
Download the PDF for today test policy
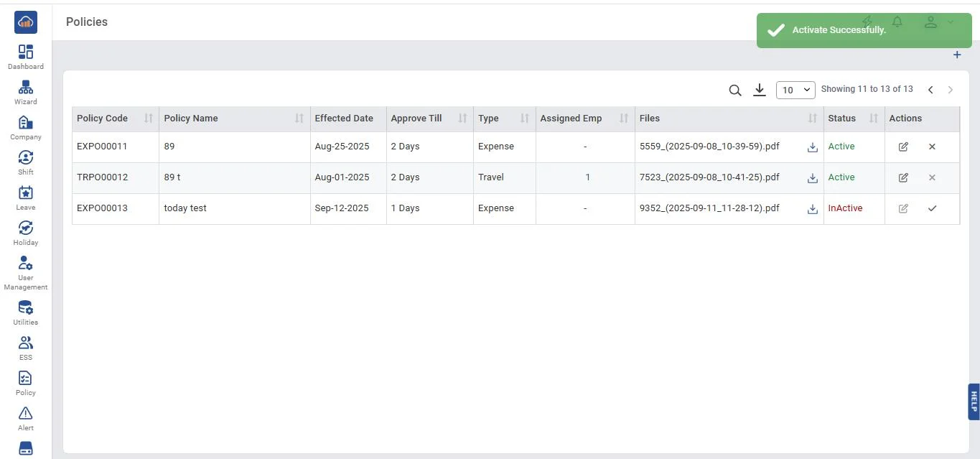coord(812,209)
